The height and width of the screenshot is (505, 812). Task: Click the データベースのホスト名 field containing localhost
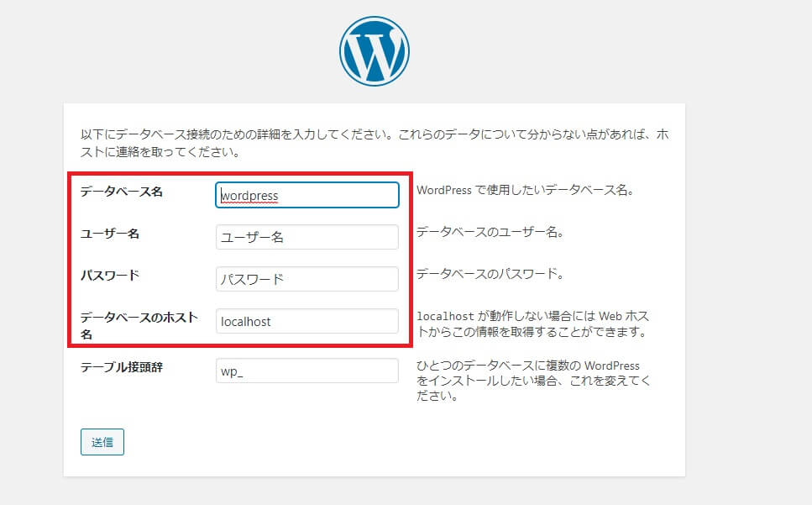(307, 321)
